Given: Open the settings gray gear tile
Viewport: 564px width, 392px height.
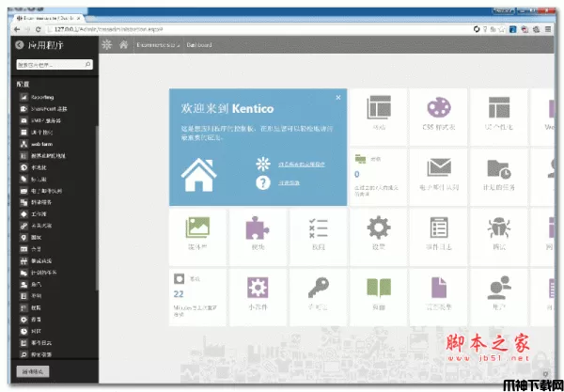Looking at the screenshot, I should (379, 237).
